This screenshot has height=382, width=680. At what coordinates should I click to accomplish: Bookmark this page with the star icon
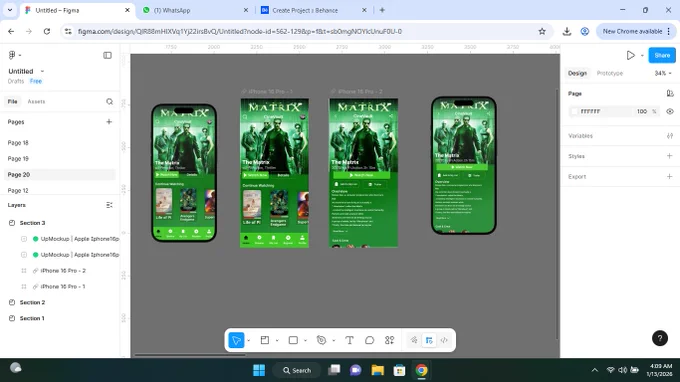pos(542,31)
